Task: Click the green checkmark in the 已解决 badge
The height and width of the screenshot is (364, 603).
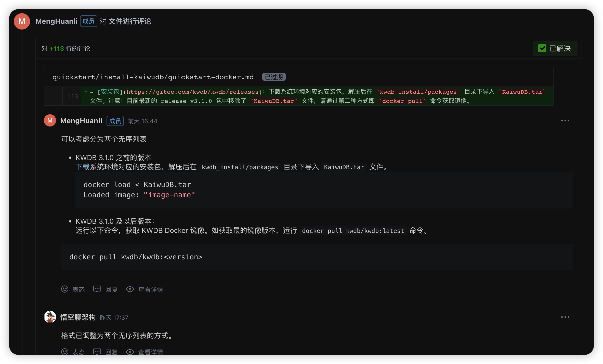Action: [x=542, y=48]
